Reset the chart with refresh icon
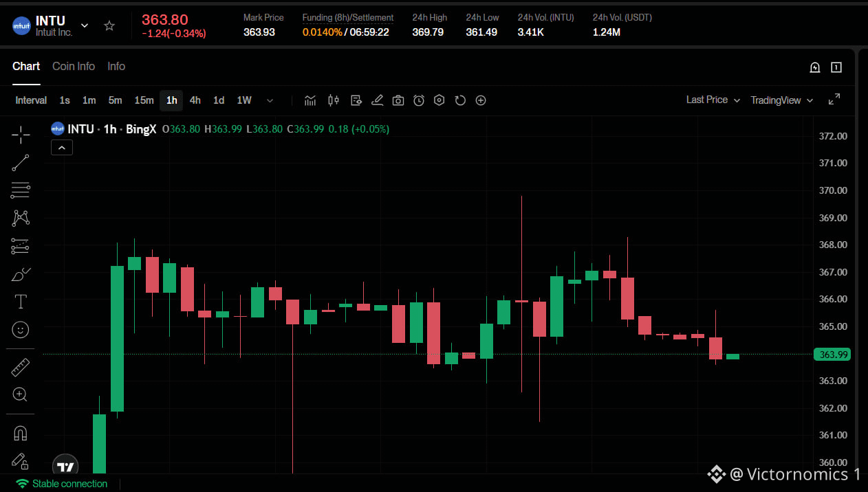Viewport: 868px width, 492px height. [x=460, y=100]
